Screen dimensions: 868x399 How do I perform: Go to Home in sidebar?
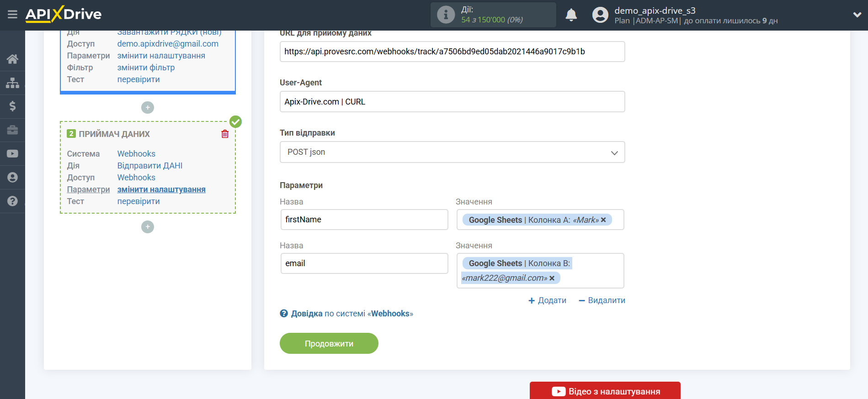[x=12, y=59]
